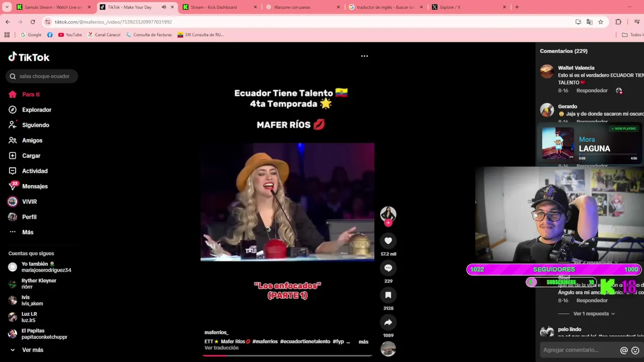Reply to Waltet Valencia comment
The image size is (644, 362).
coord(592,90)
